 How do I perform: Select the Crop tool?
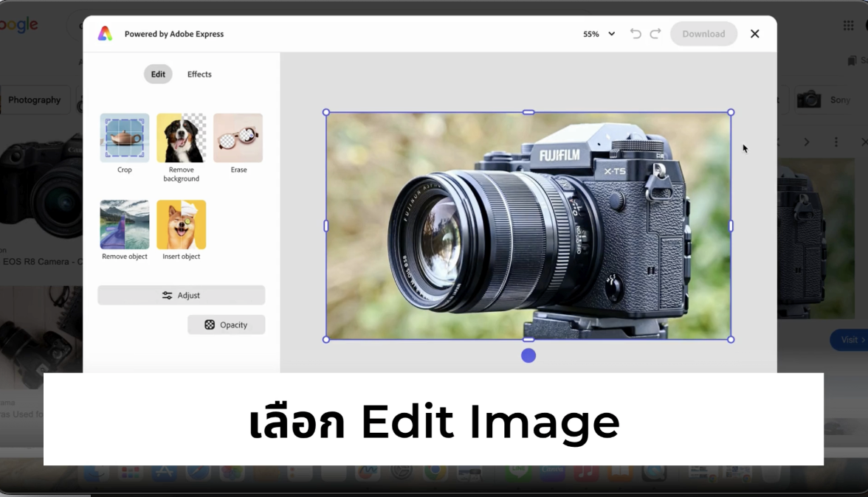coord(124,138)
